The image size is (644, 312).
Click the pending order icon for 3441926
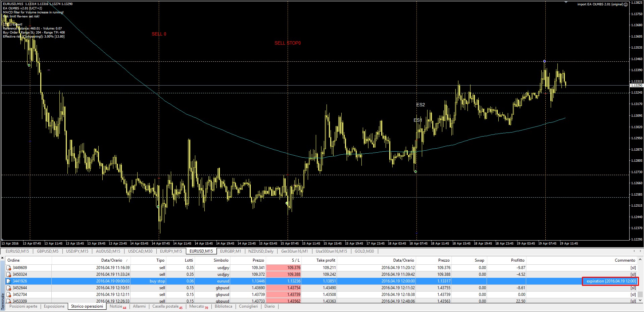tap(9, 281)
